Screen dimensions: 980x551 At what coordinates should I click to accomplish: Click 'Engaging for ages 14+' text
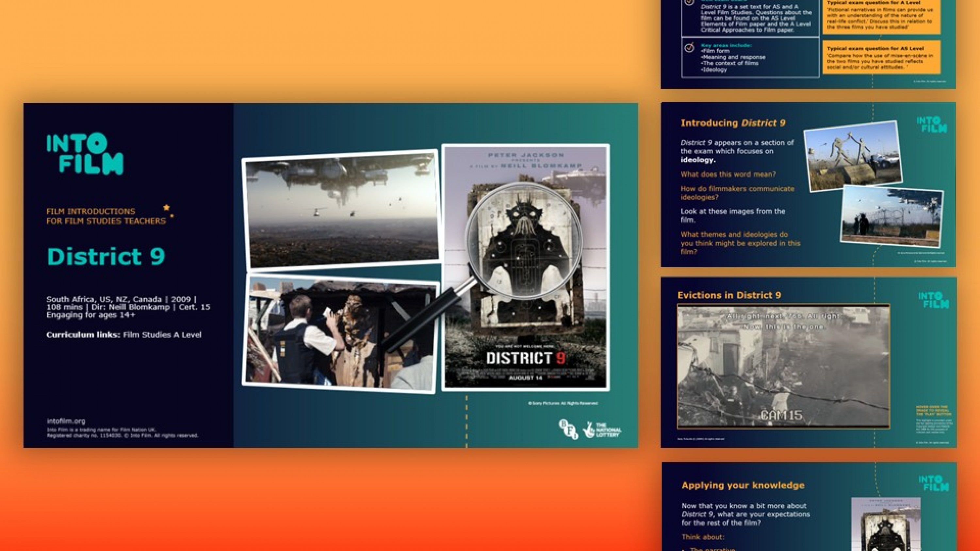point(90,315)
